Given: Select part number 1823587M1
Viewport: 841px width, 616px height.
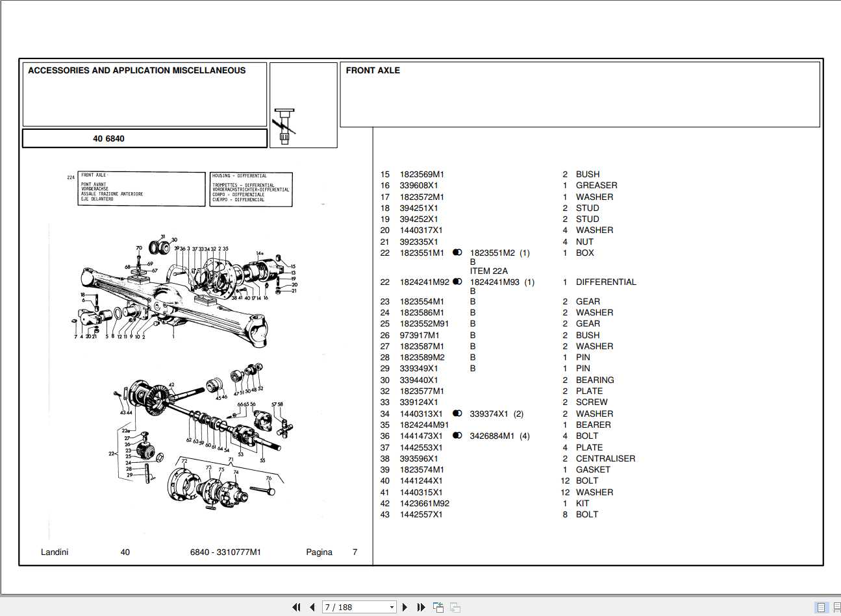Looking at the screenshot, I should point(422,346).
